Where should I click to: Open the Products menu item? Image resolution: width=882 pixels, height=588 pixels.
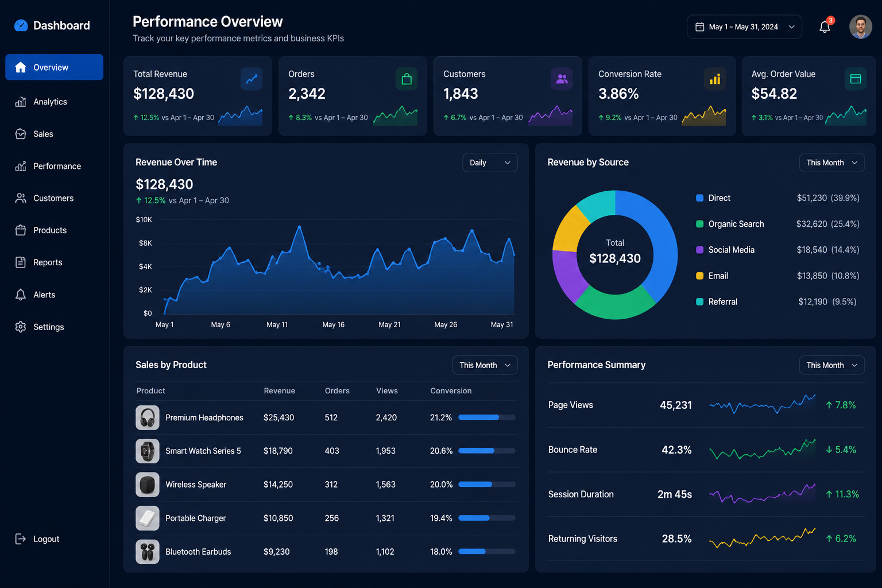tap(55, 230)
